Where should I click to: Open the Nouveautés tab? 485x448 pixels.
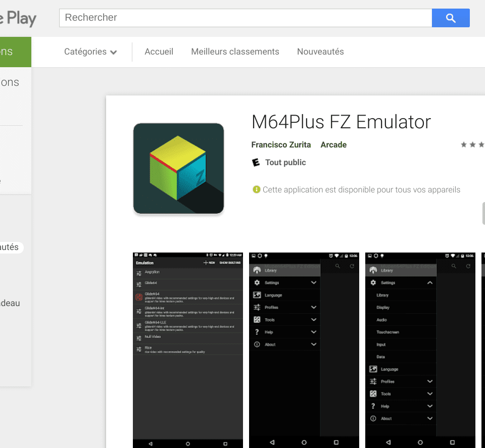pyautogui.click(x=320, y=52)
